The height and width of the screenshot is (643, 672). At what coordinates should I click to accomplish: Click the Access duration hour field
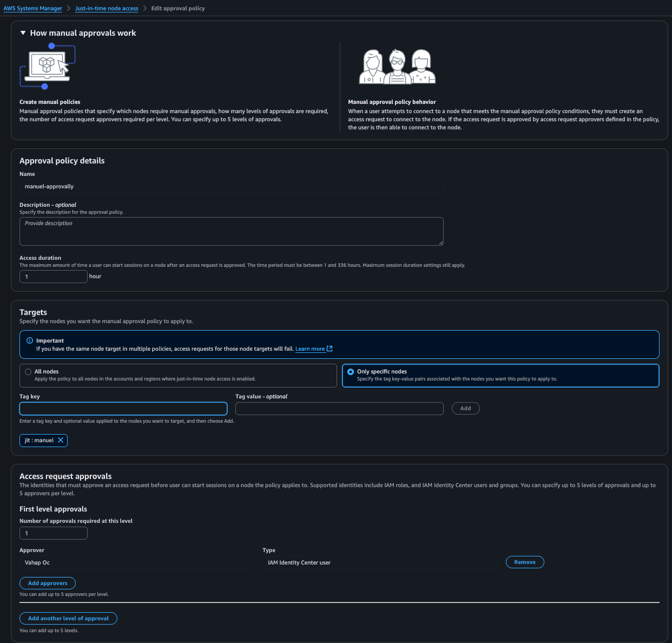pyautogui.click(x=53, y=277)
